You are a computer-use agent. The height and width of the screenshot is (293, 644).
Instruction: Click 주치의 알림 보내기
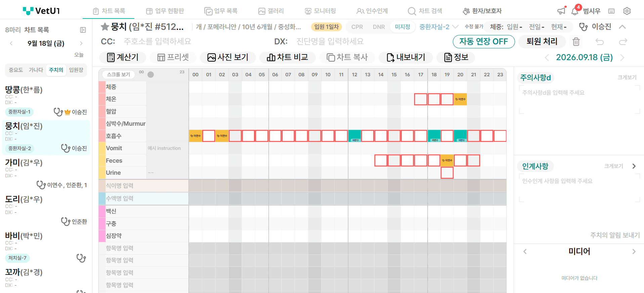[x=615, y=235]
